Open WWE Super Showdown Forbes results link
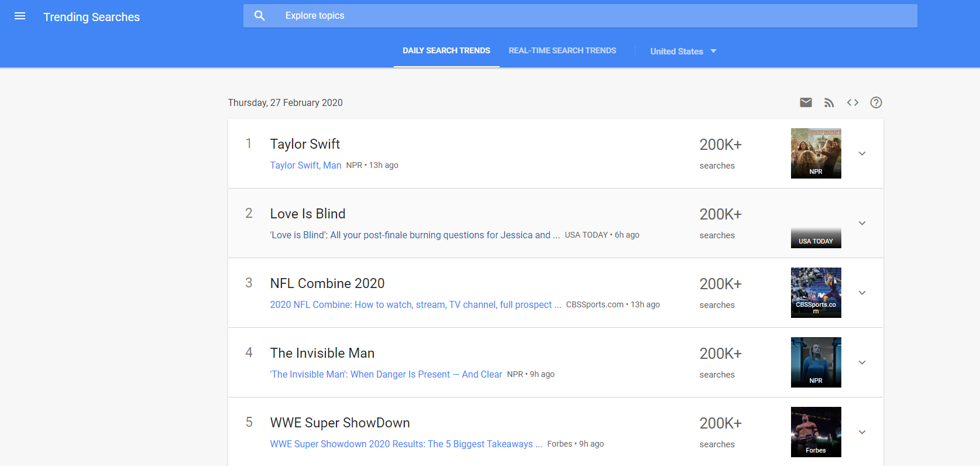Viewport: 980px width, 466px height. tap(406, 444)
